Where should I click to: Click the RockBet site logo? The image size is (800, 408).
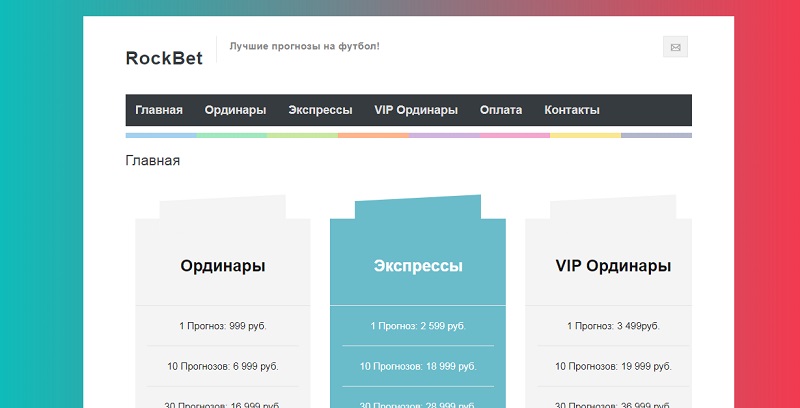[x=164, y=58]
